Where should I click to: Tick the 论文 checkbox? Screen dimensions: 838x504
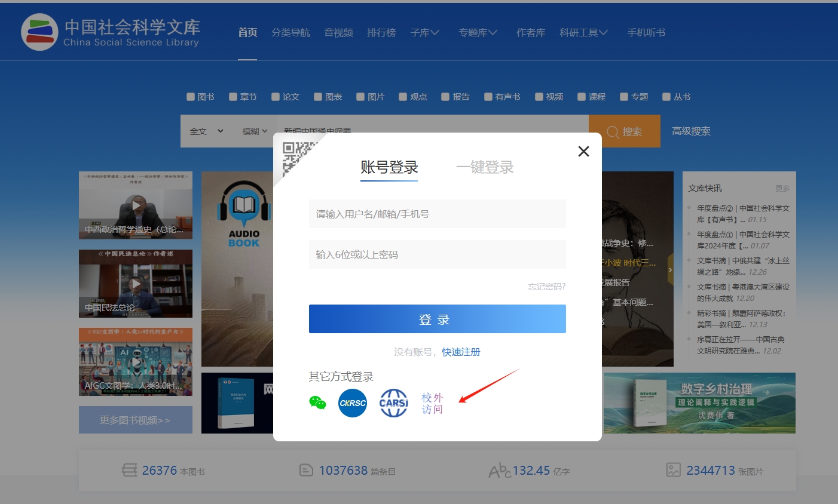(x=276, y=97)
